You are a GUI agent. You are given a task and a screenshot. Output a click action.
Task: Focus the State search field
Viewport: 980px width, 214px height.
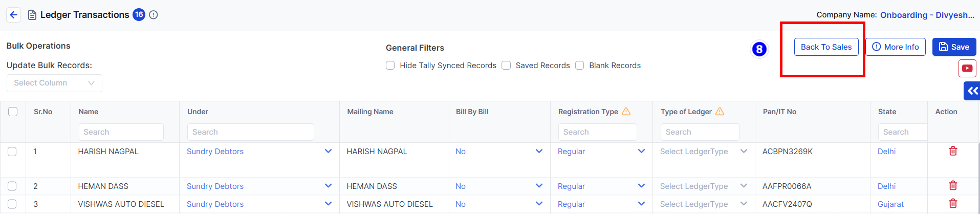click(903, 132)
